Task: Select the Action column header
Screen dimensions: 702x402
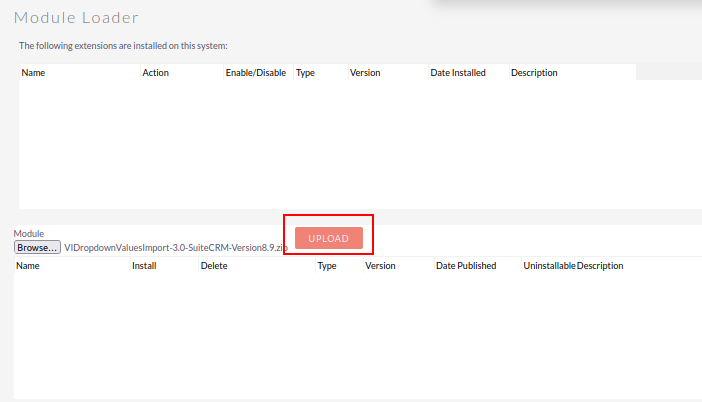Action: (155, 73)
